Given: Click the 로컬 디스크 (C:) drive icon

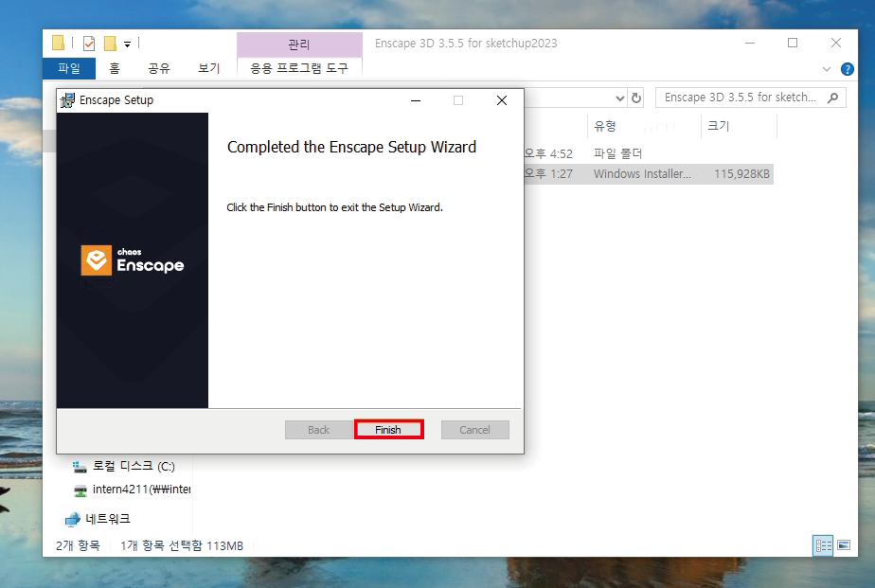Looking at the screenshot, I should (80, 467).
